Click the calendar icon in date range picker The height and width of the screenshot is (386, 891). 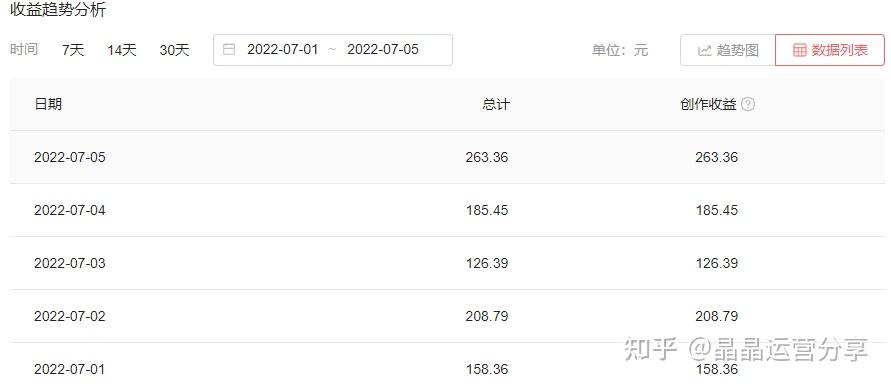pos(229,49)
